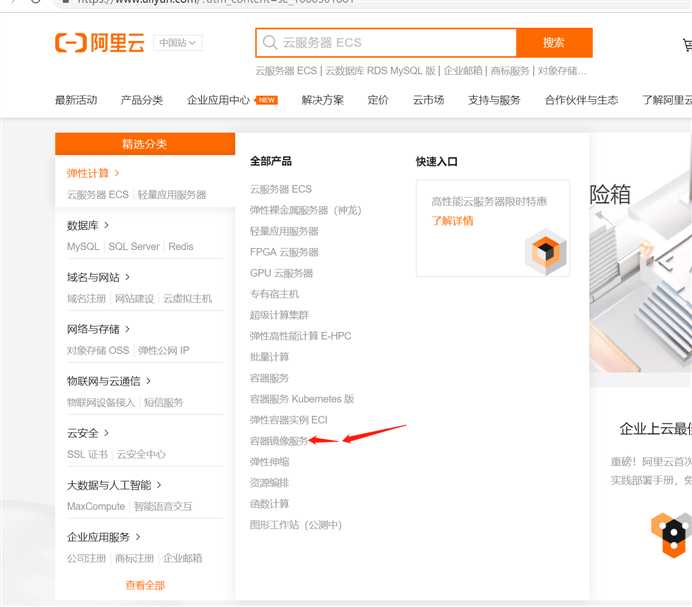Open the Redis link
Image resolution: width=692 pixels, height=607 pixels.
pyautogui.click(x=181, y=247)
